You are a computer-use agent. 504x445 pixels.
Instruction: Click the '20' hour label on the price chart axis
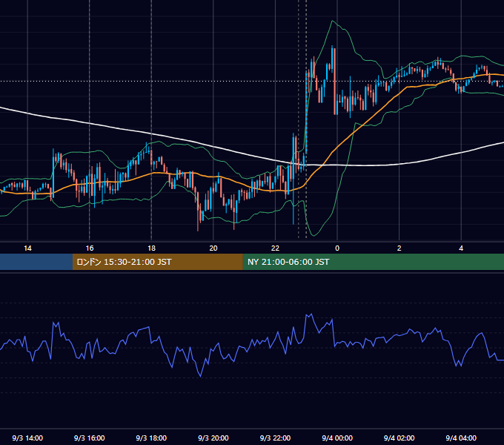213,248
